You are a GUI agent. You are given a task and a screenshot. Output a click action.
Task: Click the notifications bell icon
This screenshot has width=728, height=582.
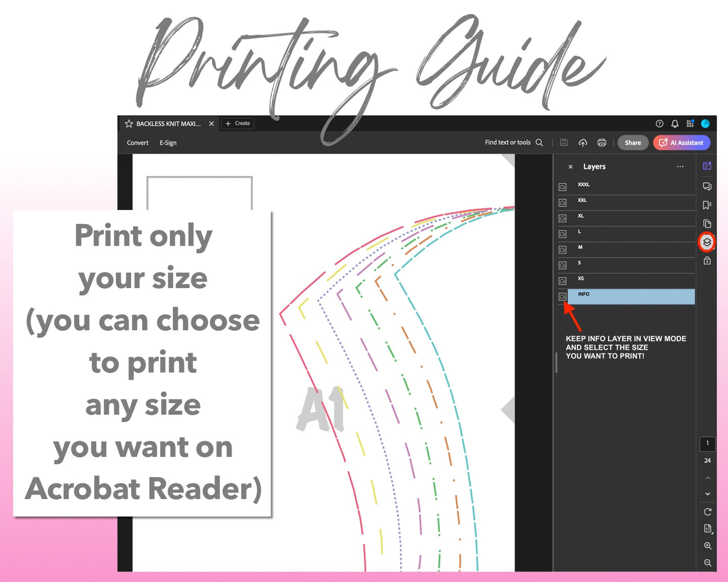tap(675, 123)
